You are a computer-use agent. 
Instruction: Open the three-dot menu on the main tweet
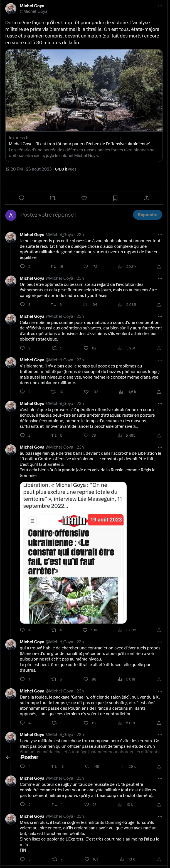tap(160, 6)
